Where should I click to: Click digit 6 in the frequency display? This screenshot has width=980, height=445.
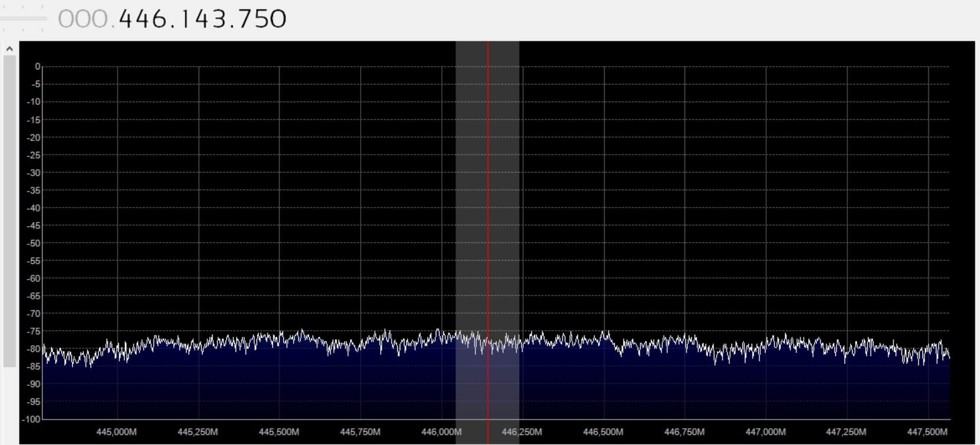click(x=160, y=19)
